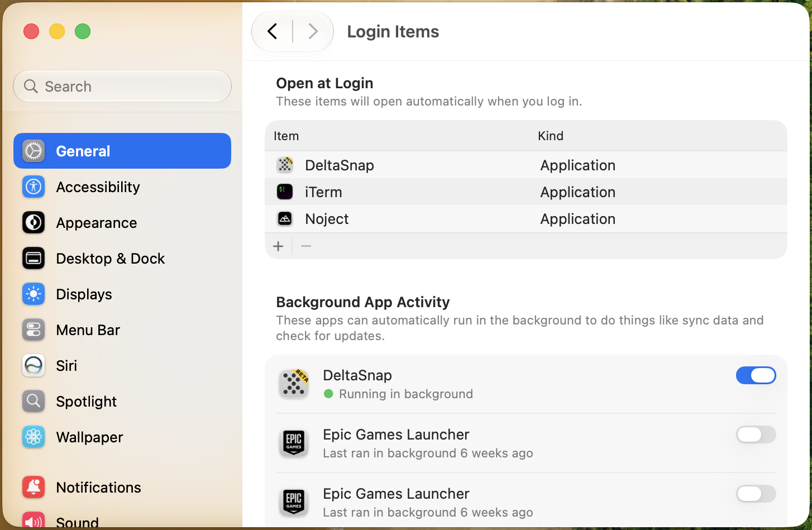Click the Spotlight magnifier icon
This screenshot has height=530, width=812.
pos(34,401)
